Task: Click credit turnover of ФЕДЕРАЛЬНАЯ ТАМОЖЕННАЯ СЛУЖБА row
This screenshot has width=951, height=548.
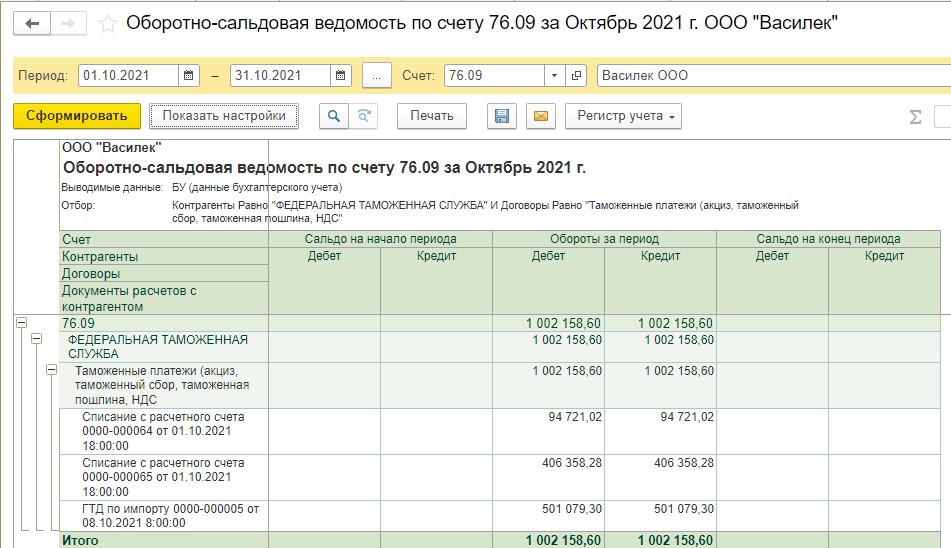Action: pos(660,347)
